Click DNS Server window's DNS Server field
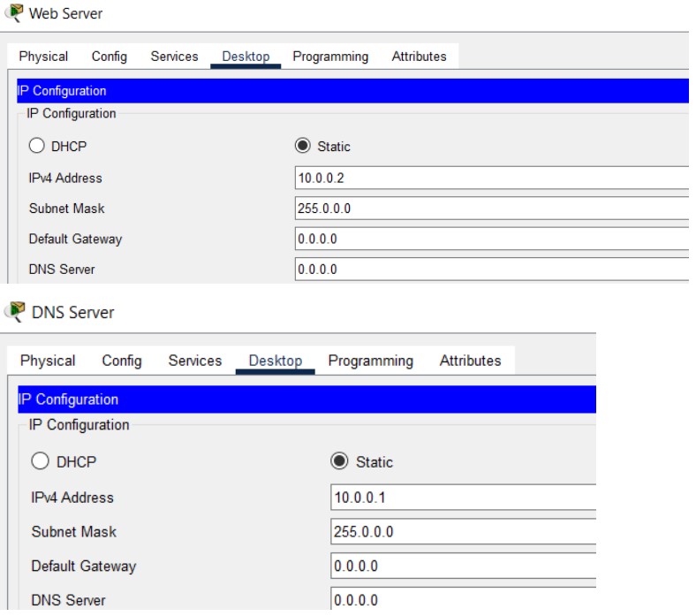This screenshot has height=616, width=696. click(x=464, y=598)
